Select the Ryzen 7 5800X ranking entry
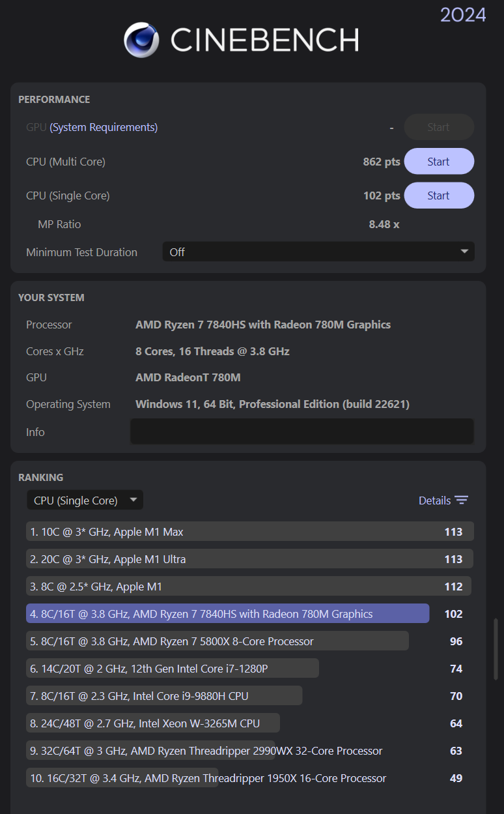504x814 pixels. tap(217, 641)
